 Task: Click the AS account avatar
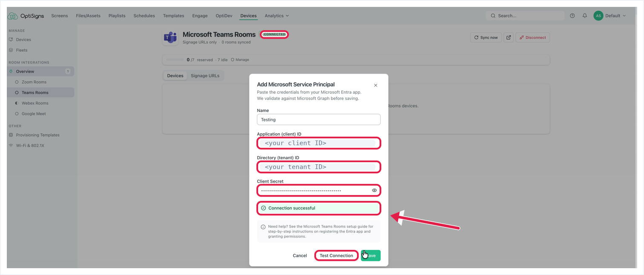pos(598,16)
